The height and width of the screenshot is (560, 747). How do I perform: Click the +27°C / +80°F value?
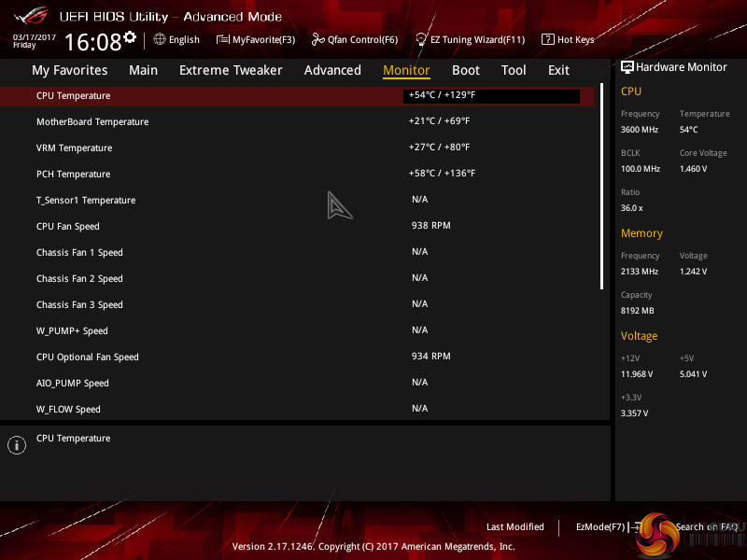(x=439, y=147)
